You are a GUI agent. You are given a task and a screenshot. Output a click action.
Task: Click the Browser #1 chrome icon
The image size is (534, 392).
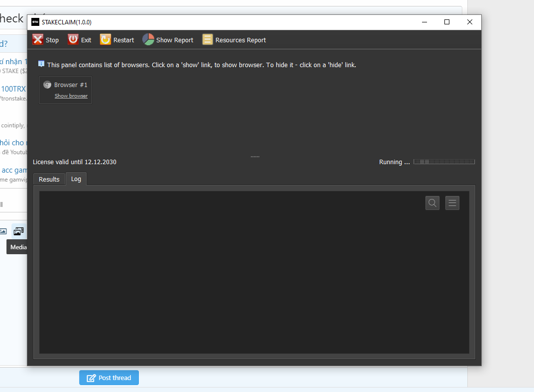point(47,85)
